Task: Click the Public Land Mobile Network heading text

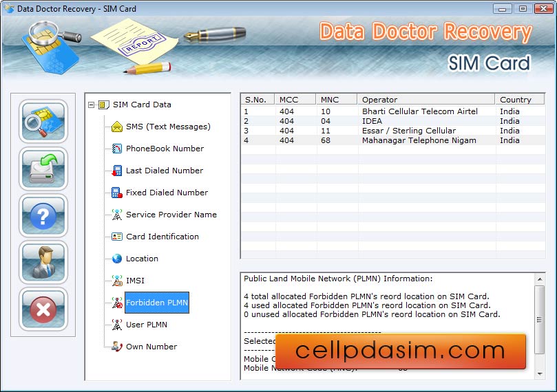Action: pyautogui.click(x=338, y=279)
